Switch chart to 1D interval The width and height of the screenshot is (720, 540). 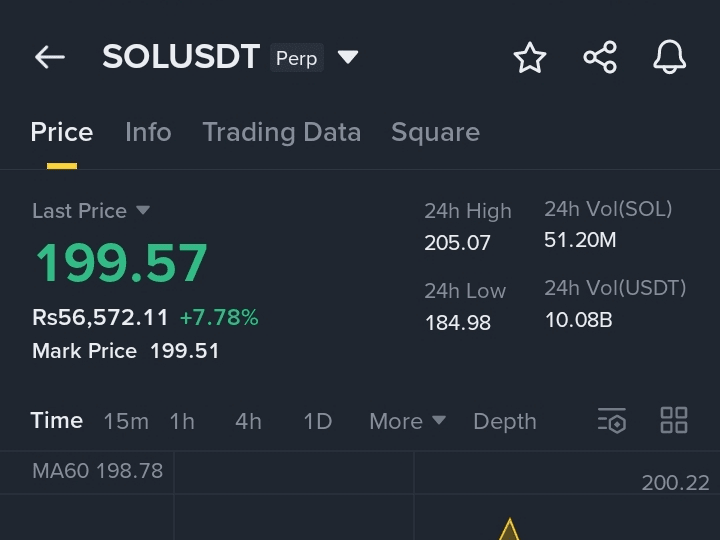pyautogui.click(x=318, y=422)
